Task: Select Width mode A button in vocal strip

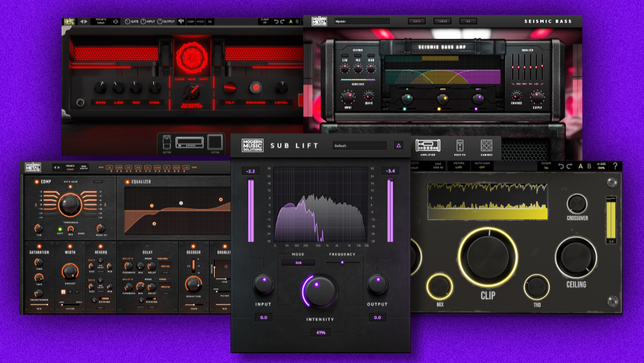Action: (x=63, y=292)
